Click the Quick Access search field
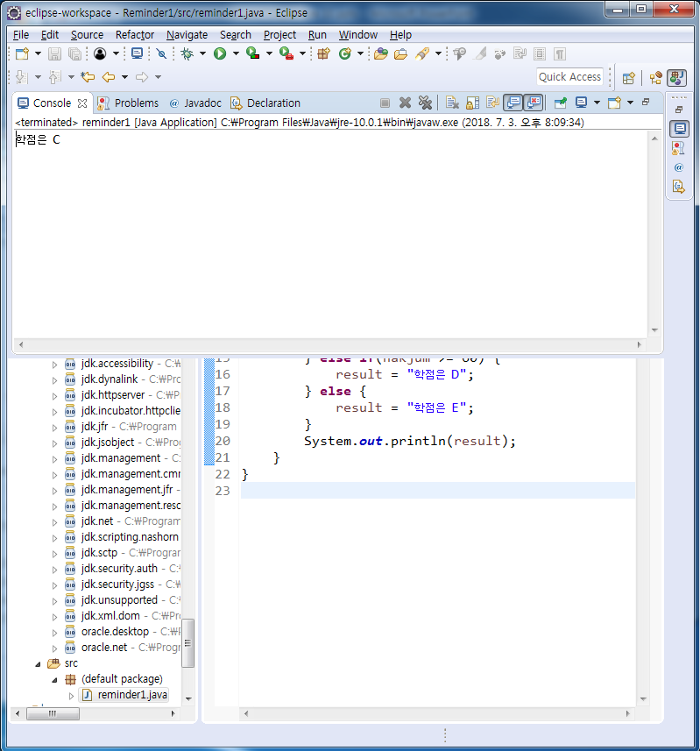 pos(569,76)
